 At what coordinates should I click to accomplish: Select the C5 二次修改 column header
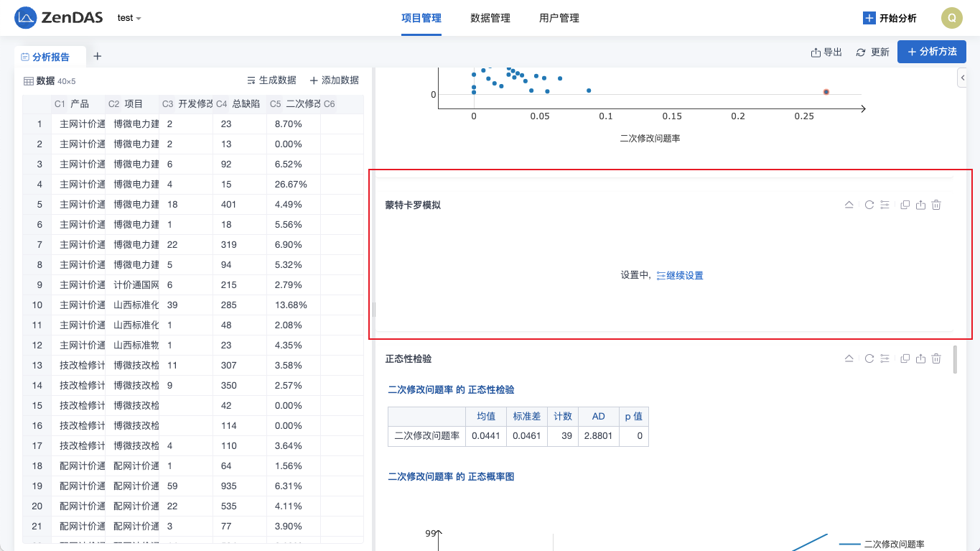(294, 104)
